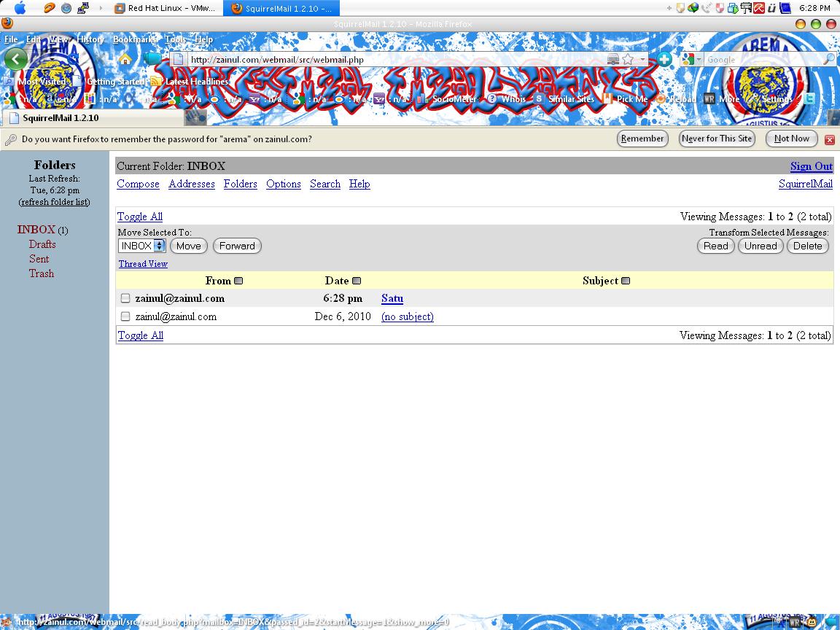Click the Delete messages button
Viewport: 840px width, 630px height.
(x=807, y=246)
